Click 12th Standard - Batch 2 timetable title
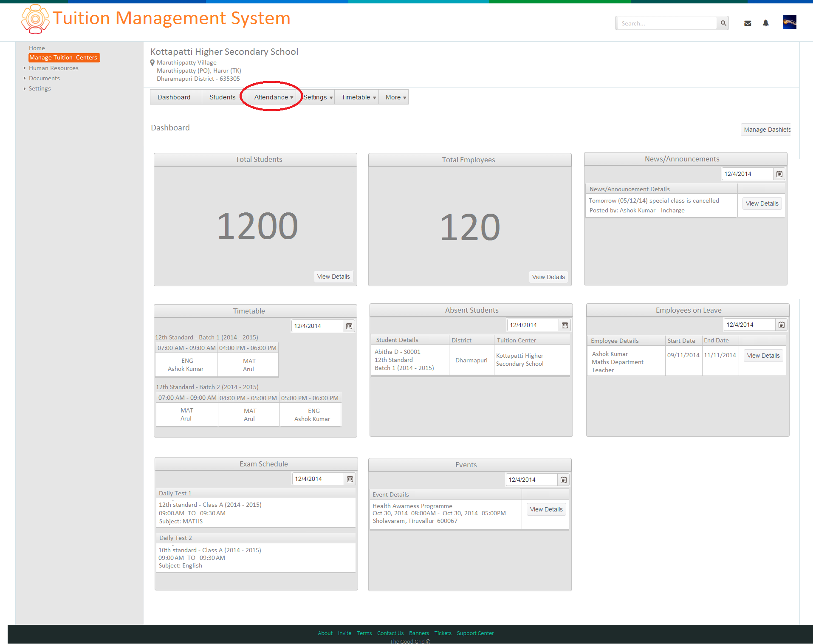Screen dimensions: 813x644 (x=207, y=387)
